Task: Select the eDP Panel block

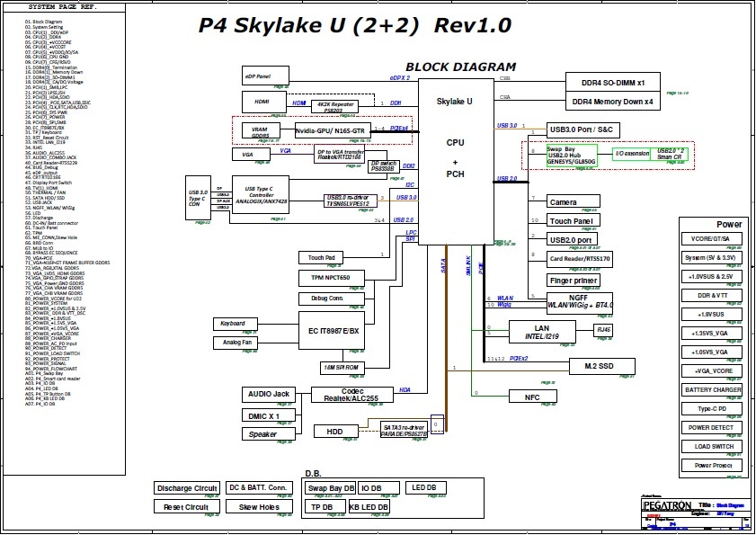Action: coord(265,76)
